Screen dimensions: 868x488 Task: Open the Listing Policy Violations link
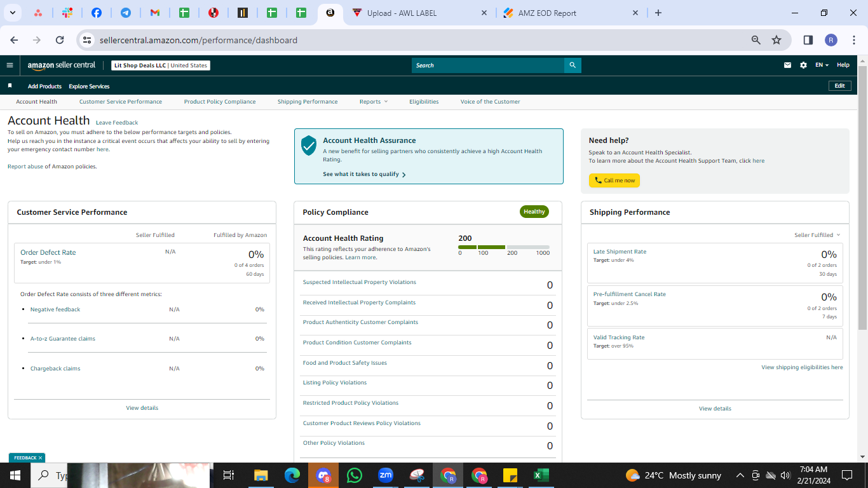[335, 383]
